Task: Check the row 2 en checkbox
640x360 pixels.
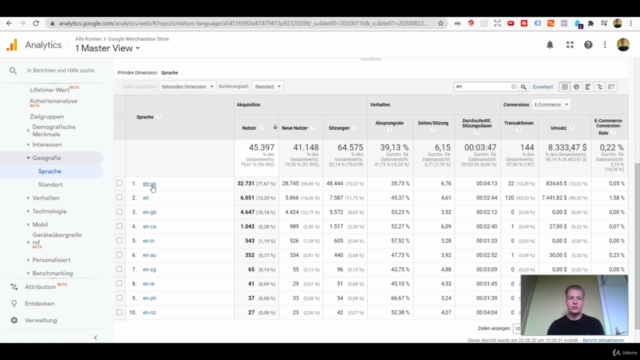Action: 119,197
